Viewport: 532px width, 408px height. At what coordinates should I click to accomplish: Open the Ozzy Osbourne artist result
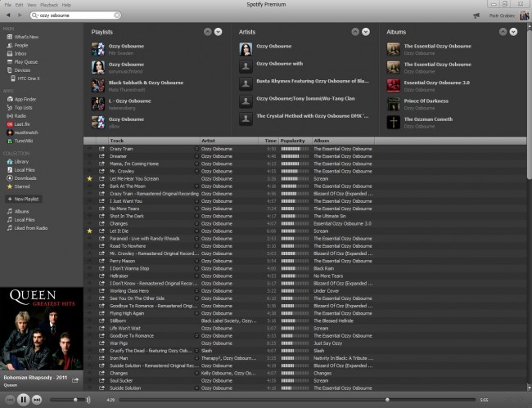tap(274, 46)
